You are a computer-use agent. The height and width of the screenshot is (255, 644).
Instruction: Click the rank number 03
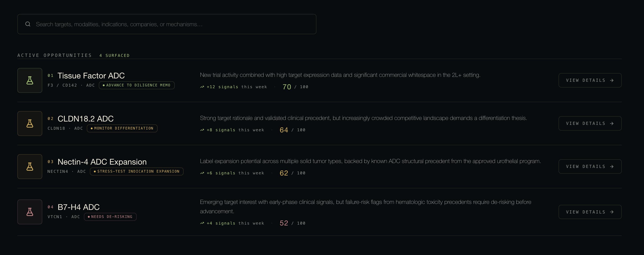tap(51, 162)
